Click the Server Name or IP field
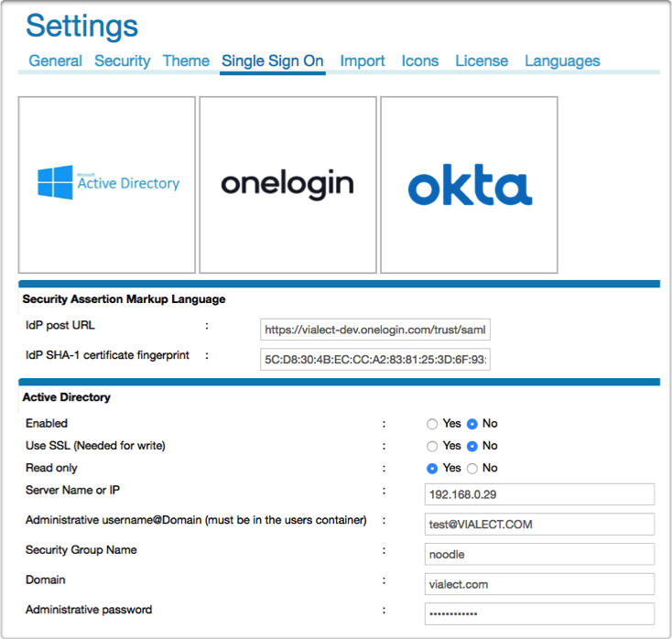Image resolution: width=672 pixels, height=639 pixels. coord(539,494)
